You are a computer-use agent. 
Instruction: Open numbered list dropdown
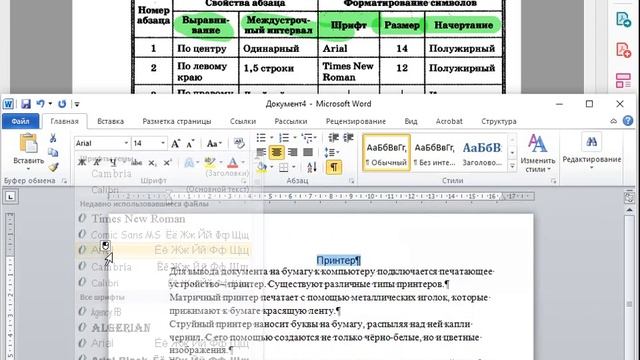295,138
